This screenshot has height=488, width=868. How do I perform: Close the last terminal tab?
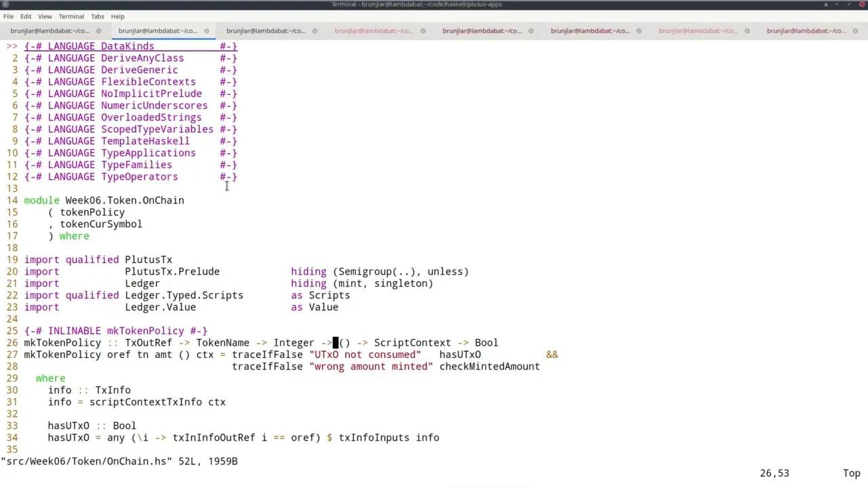[856, 30]
